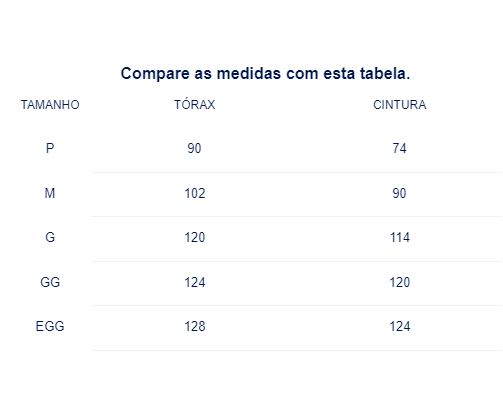503x420 pixels.
Task: Click cintura value 114
Action: [400, 237]
